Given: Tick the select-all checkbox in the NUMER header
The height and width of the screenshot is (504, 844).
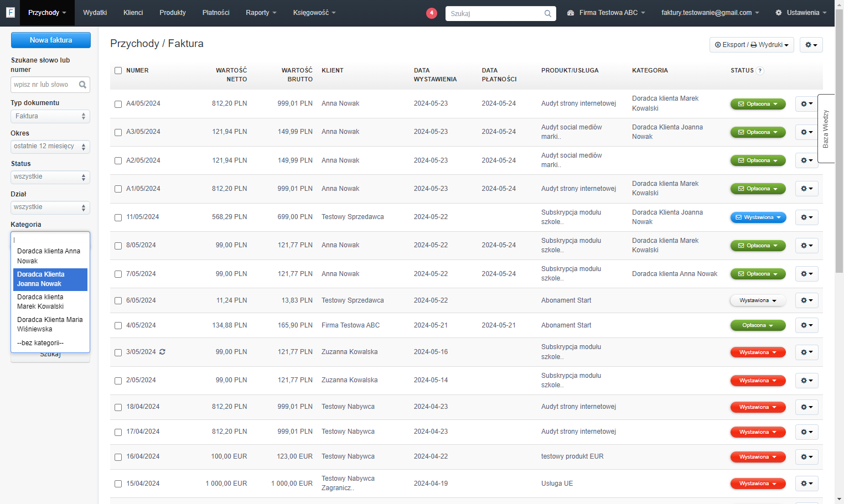Looking at the screenshot, I should 118,70.
